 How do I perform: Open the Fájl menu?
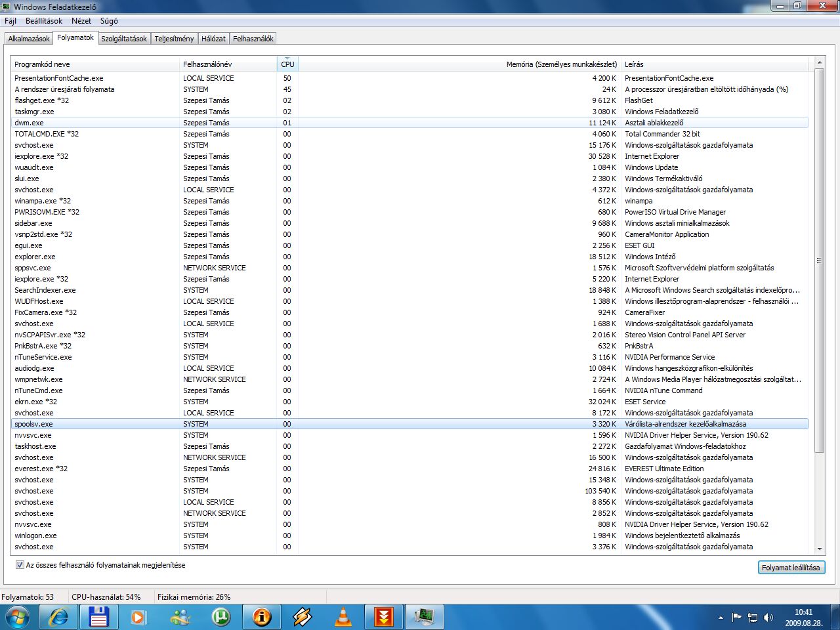(x=10, y=21)
